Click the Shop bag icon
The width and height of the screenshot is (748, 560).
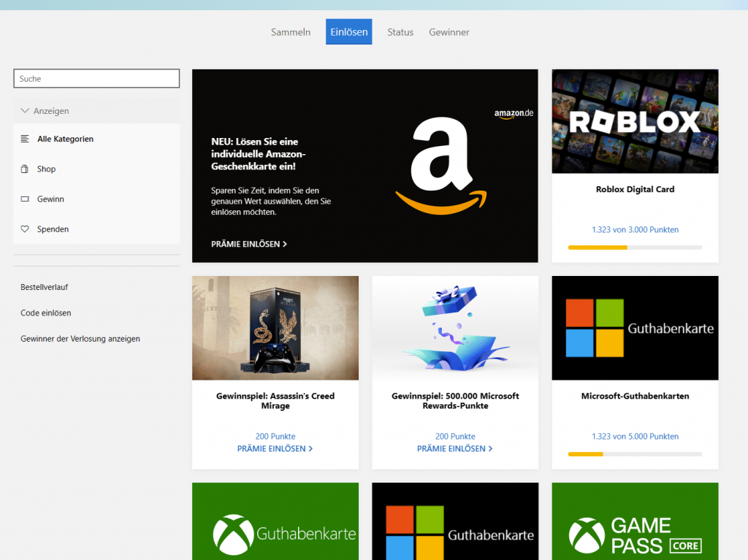pyautogui.click(x=25, y=169)
